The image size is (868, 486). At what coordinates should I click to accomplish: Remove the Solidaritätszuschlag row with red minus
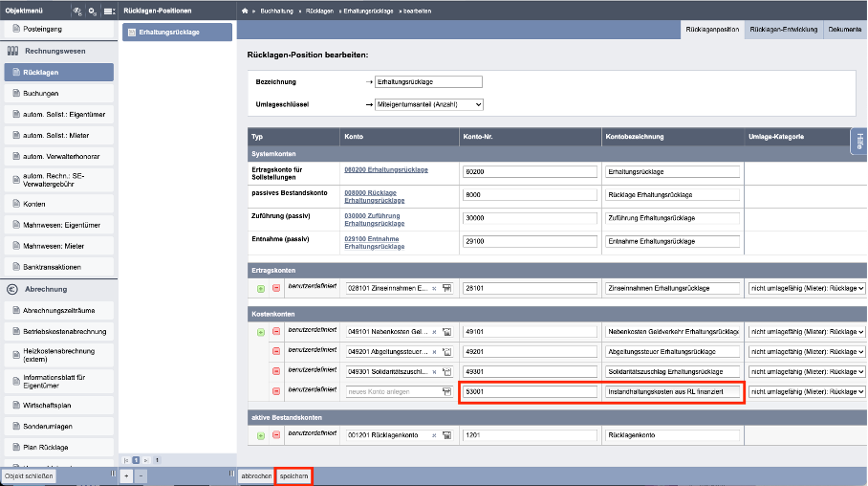pos(276,371)
